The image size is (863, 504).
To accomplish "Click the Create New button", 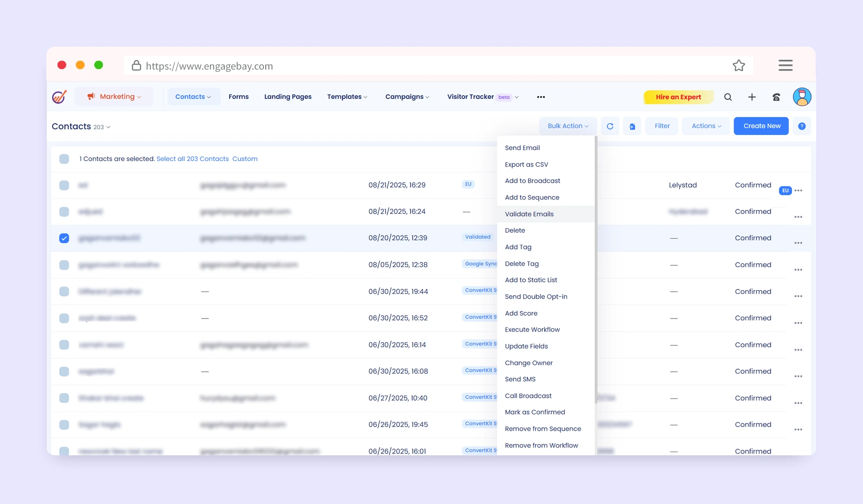I will 761,126.
